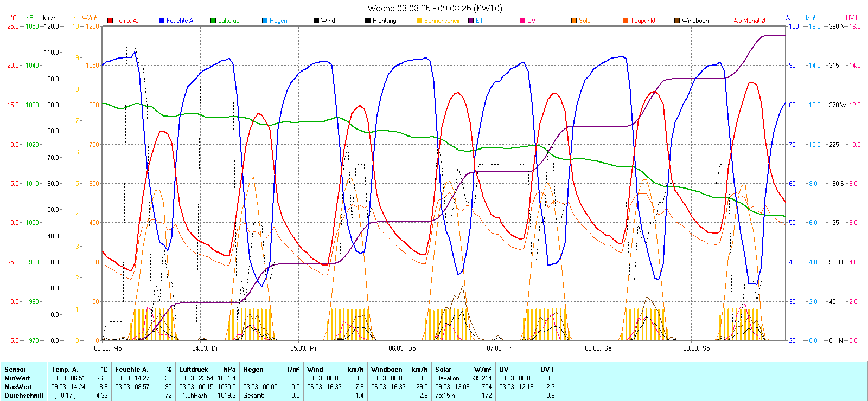Click the red Temp. A. legend swatch

point(110,21)
